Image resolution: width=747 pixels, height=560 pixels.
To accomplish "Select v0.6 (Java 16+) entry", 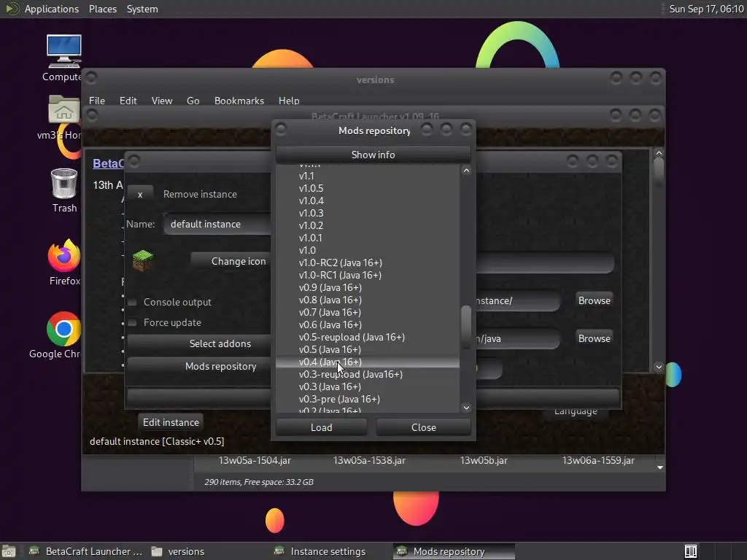I will pyautogui.click(x=368, y=324).
